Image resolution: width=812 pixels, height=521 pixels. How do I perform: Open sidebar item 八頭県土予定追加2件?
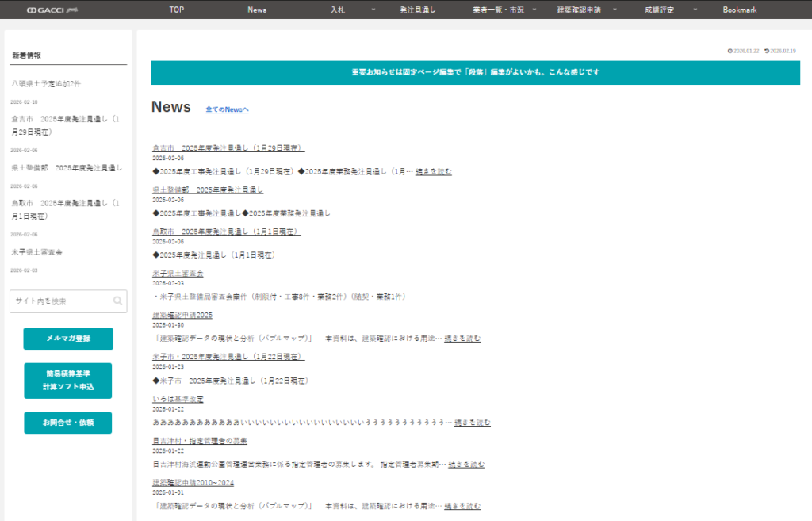(46, 83)
